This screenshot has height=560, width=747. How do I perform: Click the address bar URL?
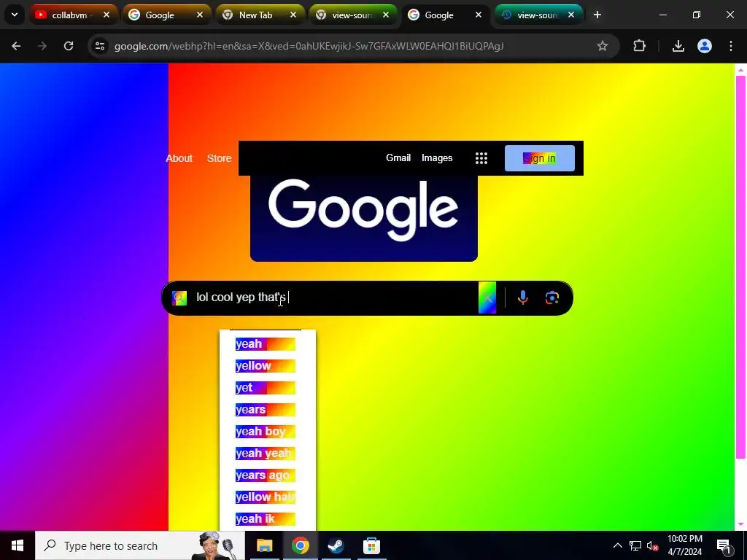coord(309,46)
